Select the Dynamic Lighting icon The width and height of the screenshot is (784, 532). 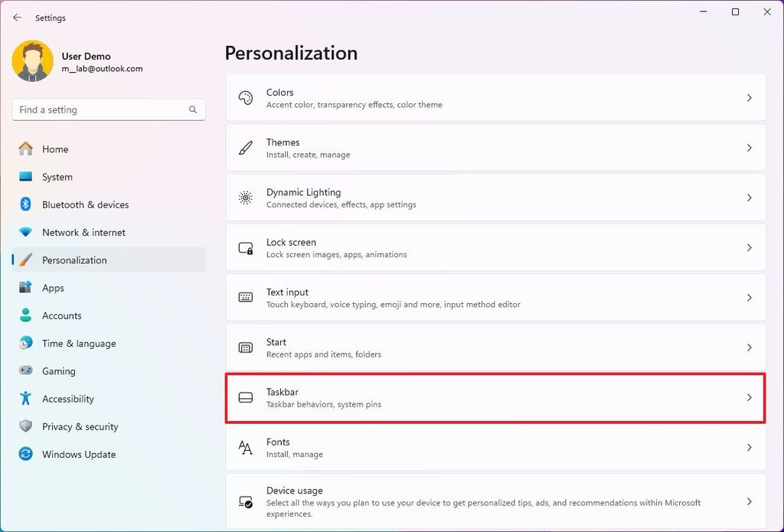(x=245, y=197)
